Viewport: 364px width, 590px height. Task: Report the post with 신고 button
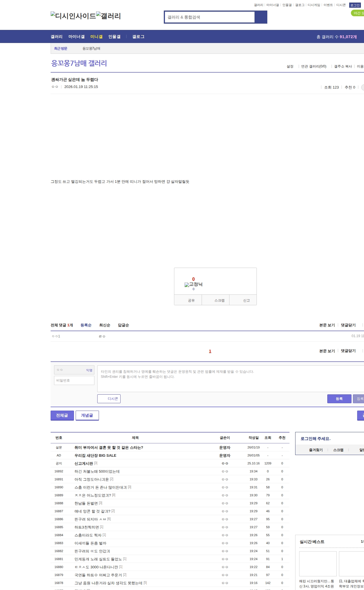click(243, 300)
